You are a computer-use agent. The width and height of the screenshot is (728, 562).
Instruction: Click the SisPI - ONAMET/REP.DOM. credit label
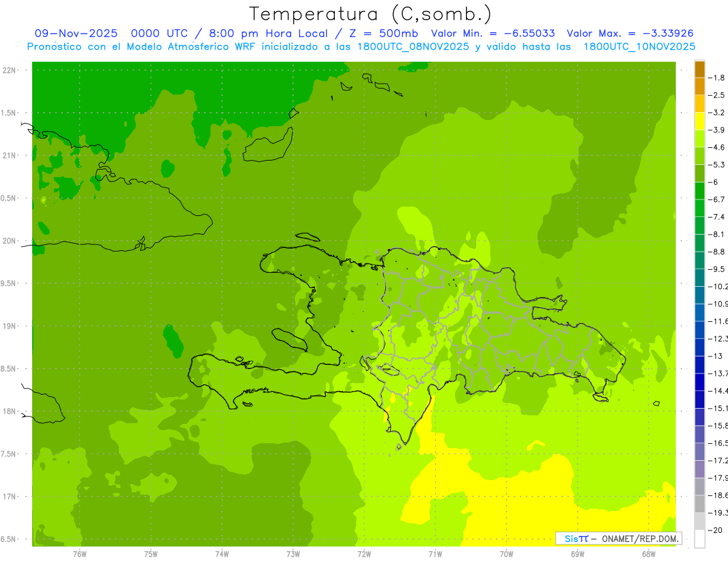(619, 538)
